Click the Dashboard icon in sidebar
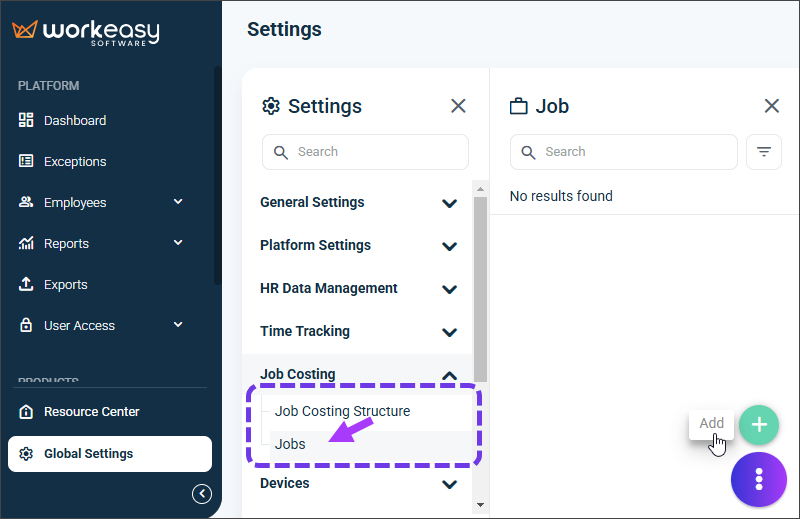800x519 pixels. [26, 120]
